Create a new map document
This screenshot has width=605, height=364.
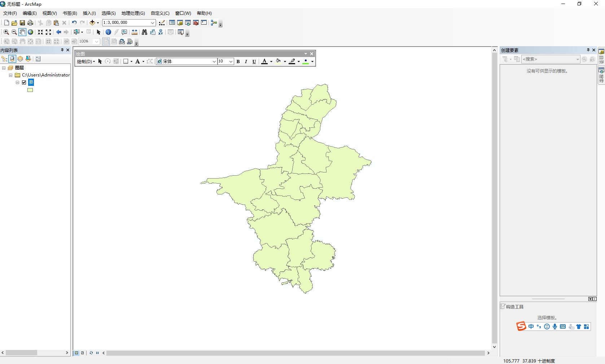click(x=6, y=23)
